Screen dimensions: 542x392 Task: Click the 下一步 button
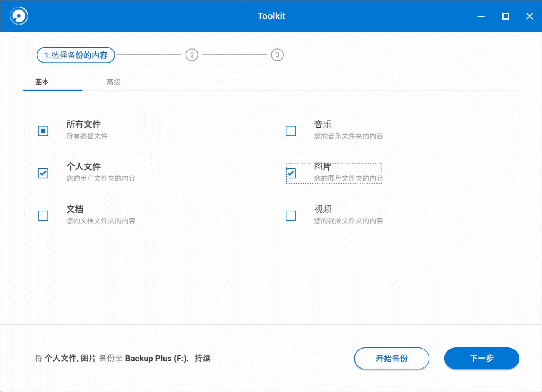tap(482, 358)
